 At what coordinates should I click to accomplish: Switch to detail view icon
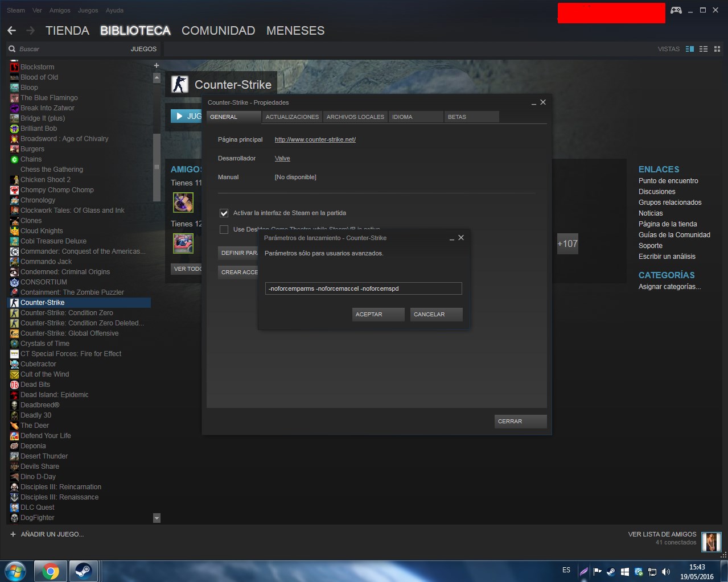[690, 49]
